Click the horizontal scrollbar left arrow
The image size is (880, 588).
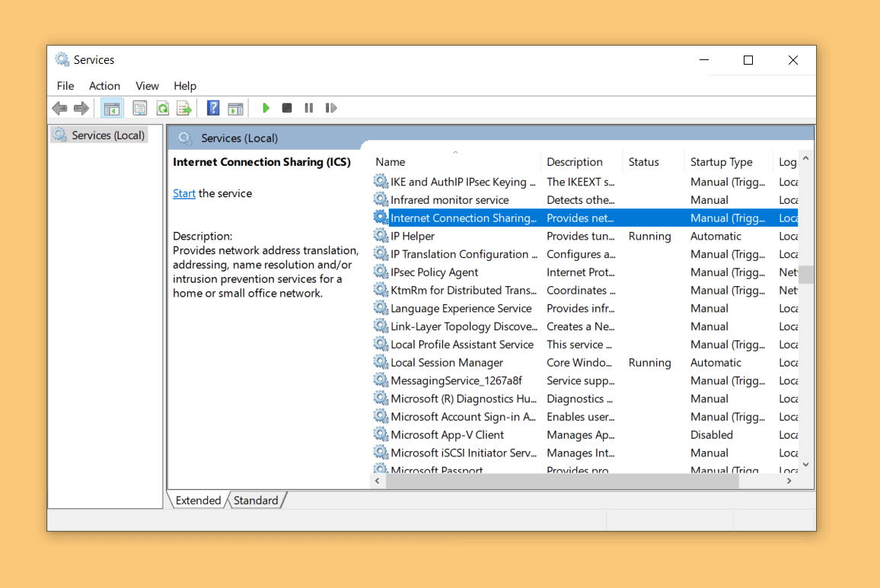(377, 481)
